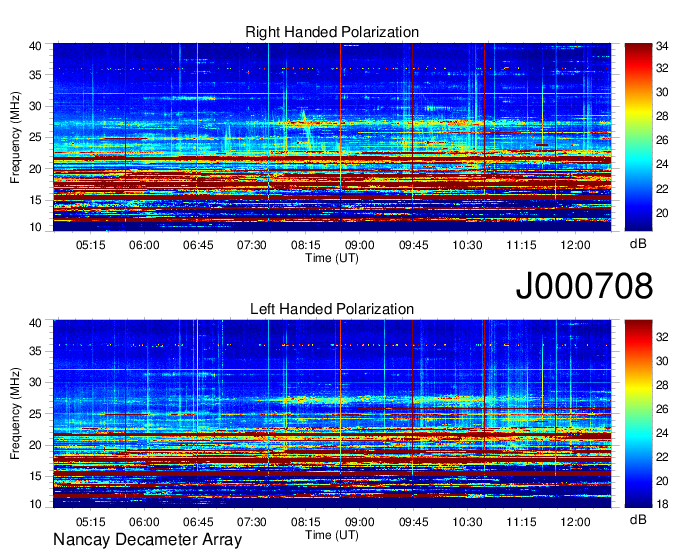This screenshot has width=680, height=552.
Task: Click the 09:45 tick under the Left Handed plot
Action: tap(414, 522)
